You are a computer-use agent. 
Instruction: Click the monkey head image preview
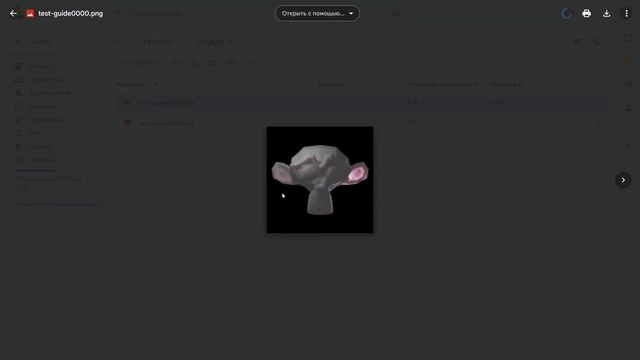pyautogui.click(x=320, y=180)
